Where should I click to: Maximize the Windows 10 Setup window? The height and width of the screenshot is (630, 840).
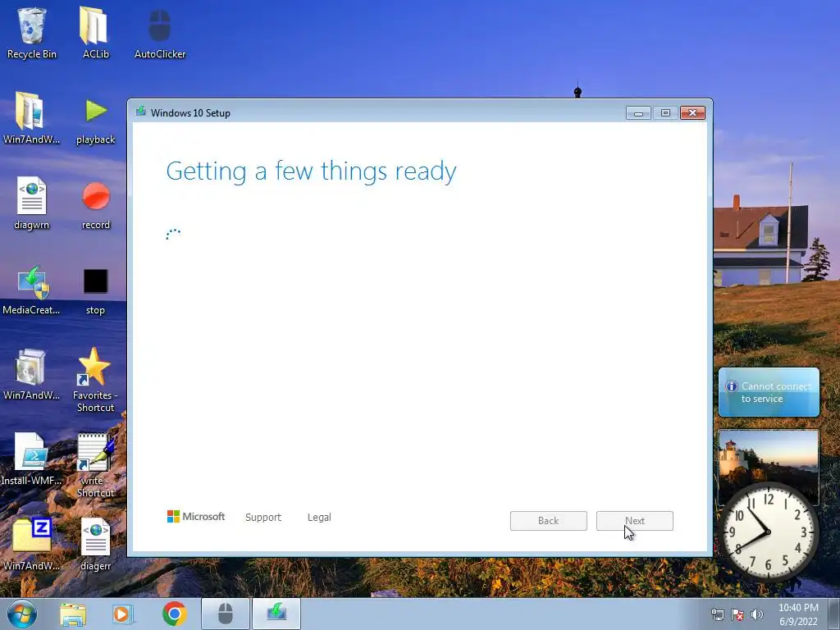[x=665, y=113]
